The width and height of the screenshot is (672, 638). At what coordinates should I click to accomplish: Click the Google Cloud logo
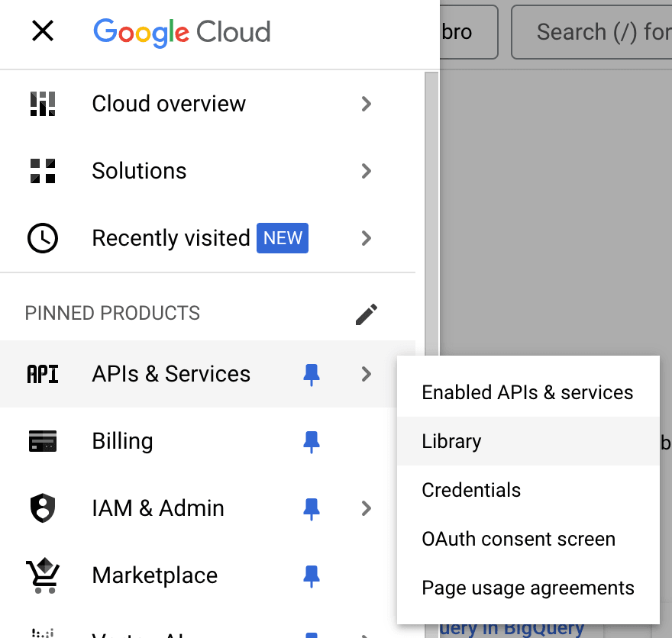click(182, 32)
